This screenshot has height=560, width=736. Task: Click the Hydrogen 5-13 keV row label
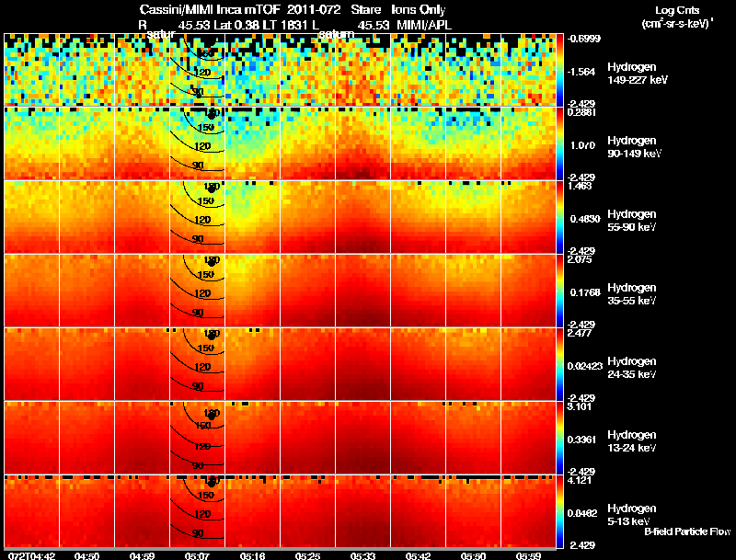tap(632, 515)
